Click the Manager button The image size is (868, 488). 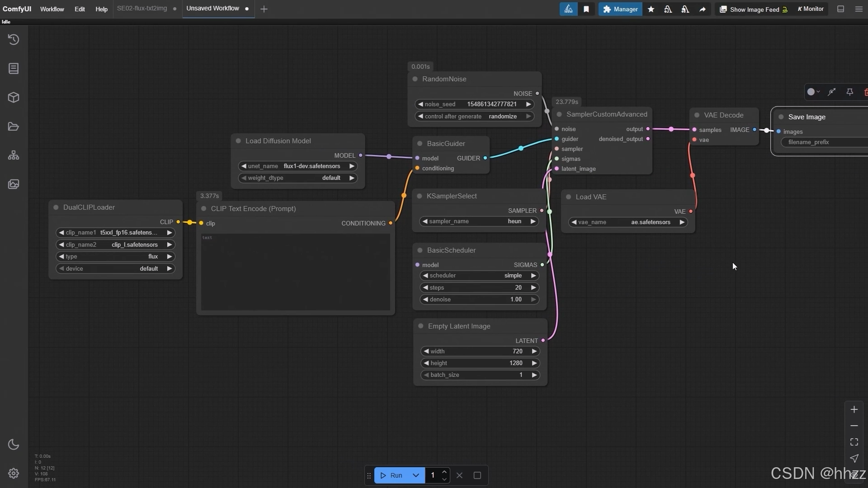pos(620,9)
